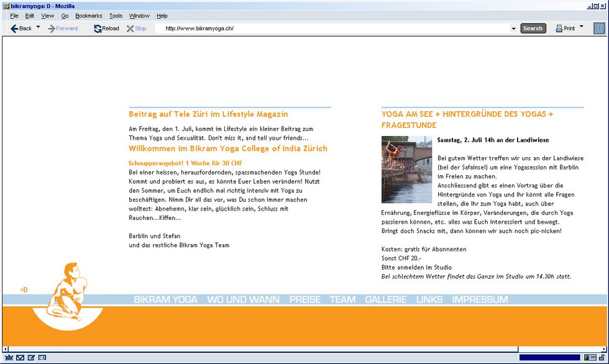Maximize the Mozilla window
Screen dimensions: 609x364
(x=596, y=6)
